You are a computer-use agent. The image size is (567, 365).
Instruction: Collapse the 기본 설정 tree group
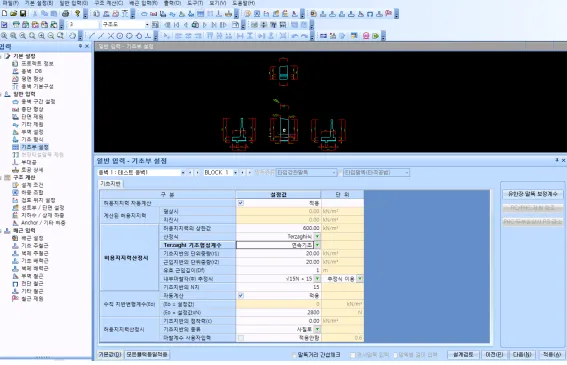2,56
